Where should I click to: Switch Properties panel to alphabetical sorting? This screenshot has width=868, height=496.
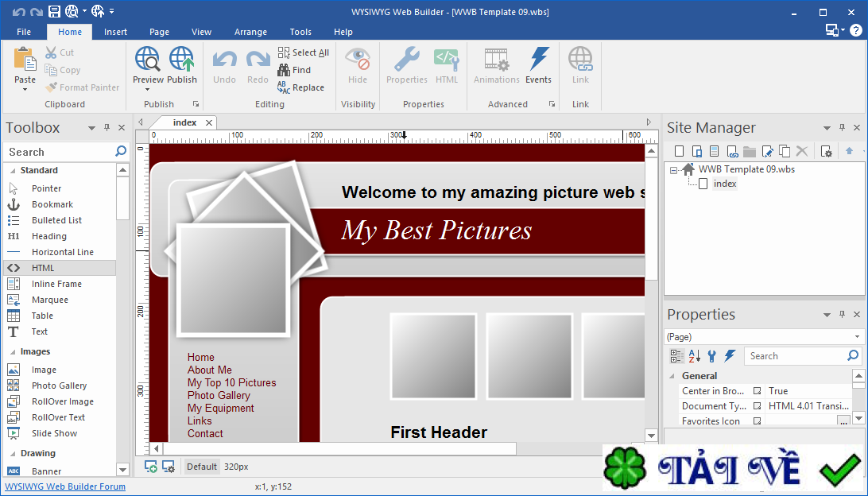tap(694, 355)
